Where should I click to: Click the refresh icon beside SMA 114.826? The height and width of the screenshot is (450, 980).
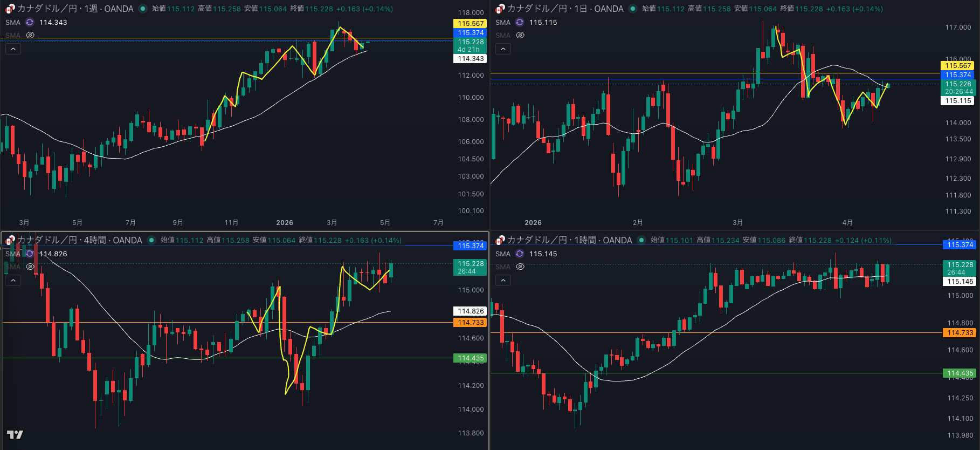pyautogui.click(x=30, y=254)
